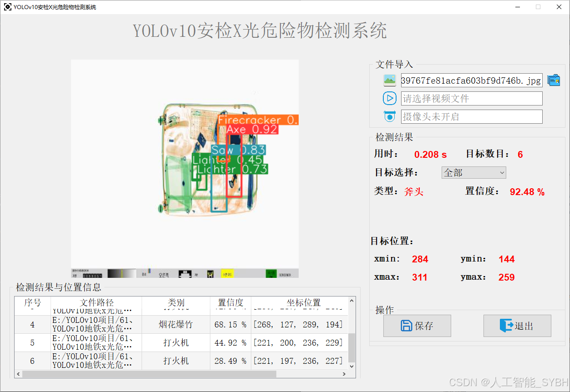
Task: Click the confidence value 92.48 %
Action: [x=527, y=192]
